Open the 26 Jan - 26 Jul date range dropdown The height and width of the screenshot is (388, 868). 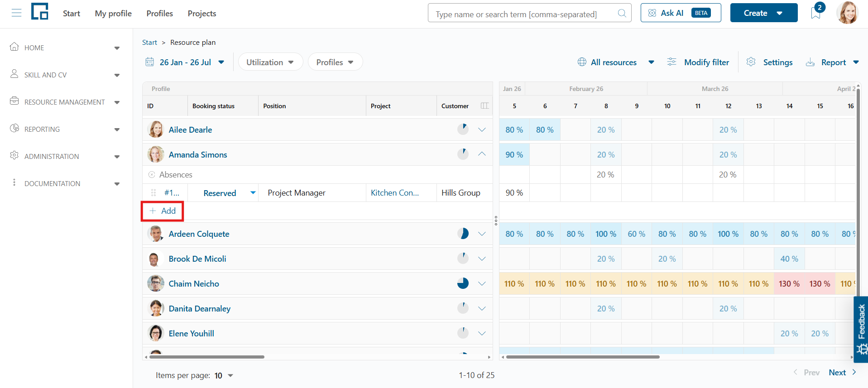185,62
